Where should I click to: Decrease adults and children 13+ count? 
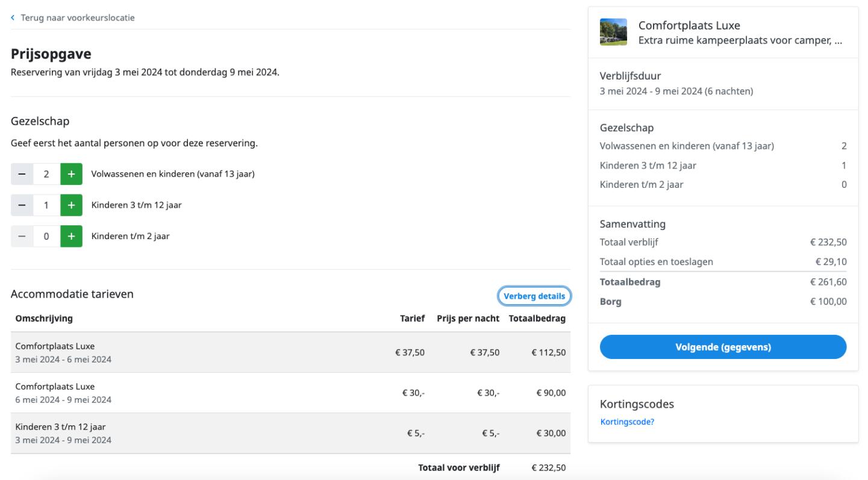22,174
